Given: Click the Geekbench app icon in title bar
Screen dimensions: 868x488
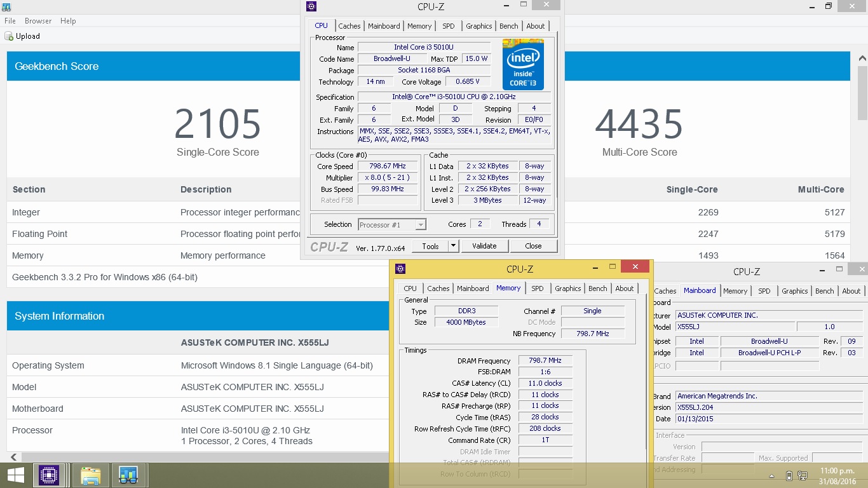Looking at the screenshot, I should [x=6, y=6].
